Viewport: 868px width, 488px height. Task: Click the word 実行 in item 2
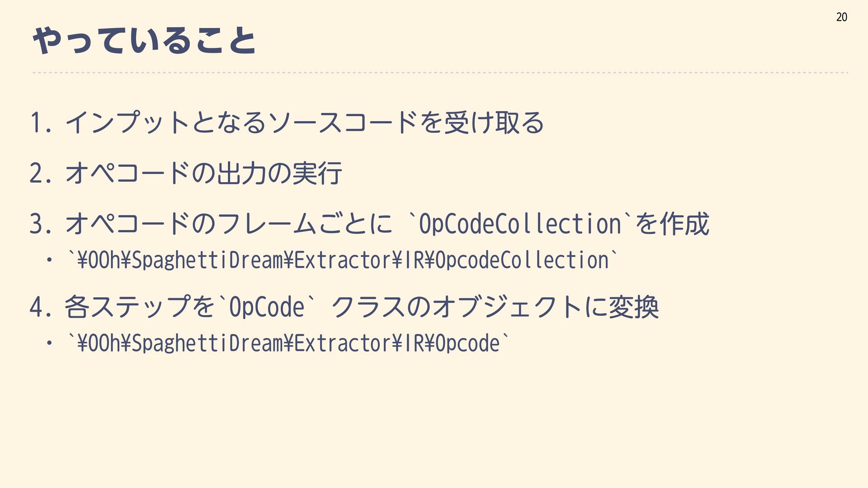coord(317,174)
